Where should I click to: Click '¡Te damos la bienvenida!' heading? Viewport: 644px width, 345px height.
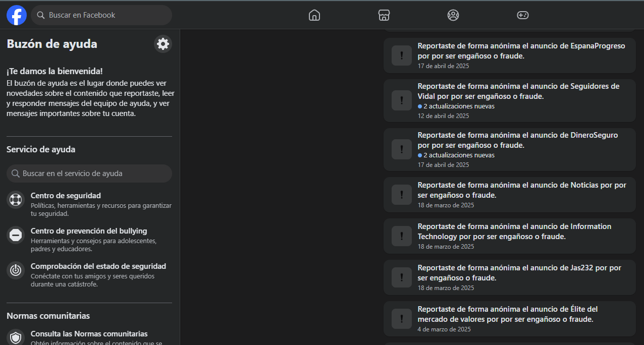coord(55,72)
